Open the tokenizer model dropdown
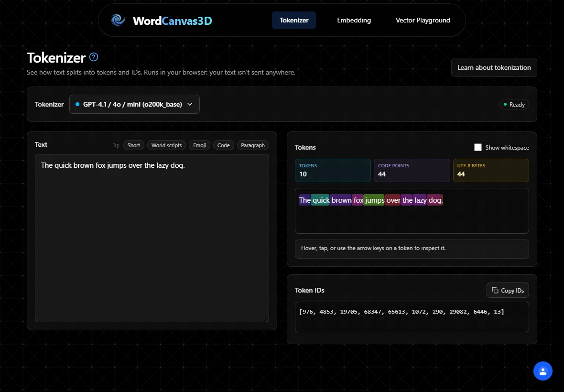 [x=134, y=104]
